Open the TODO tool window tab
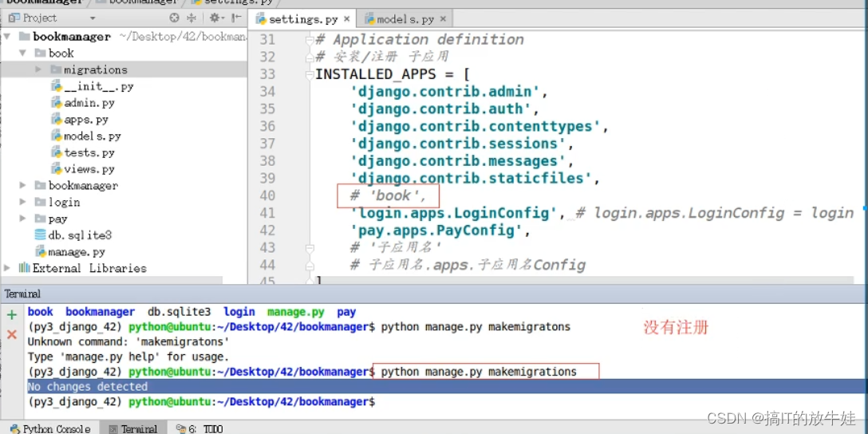 [x=199, y=428]
